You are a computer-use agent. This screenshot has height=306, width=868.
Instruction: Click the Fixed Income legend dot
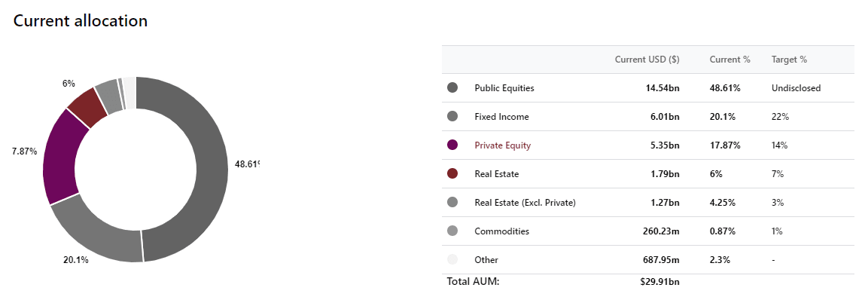pyautogui.click(x=452, y=116)
